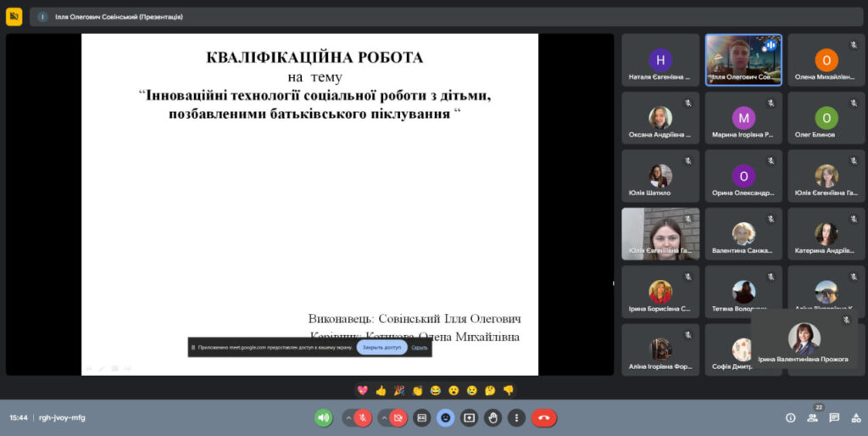This screenshot has width=868, height=436.
Task: Hide the emoji reactions bar
Action: (445, 417)
